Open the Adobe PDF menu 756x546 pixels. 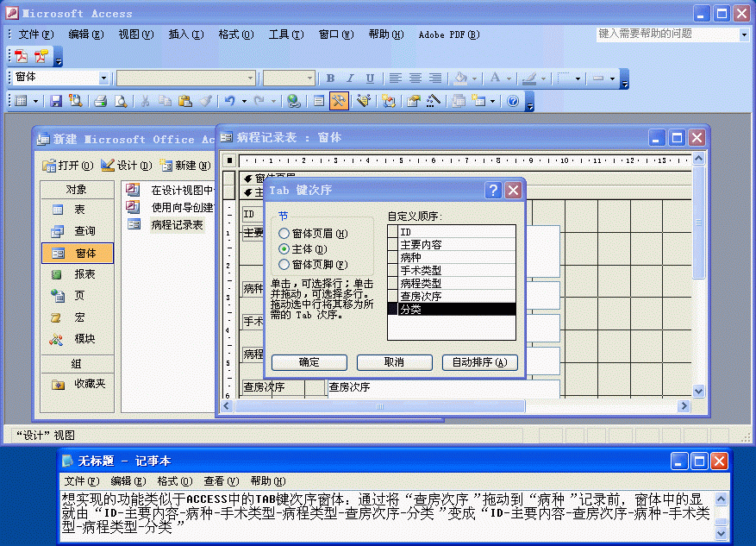click(449, 35)
